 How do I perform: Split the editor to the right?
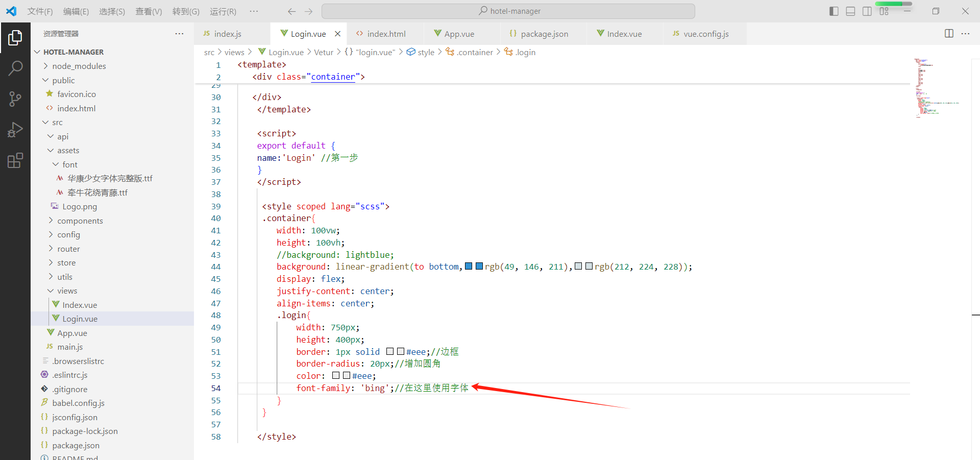click(949, 34)
